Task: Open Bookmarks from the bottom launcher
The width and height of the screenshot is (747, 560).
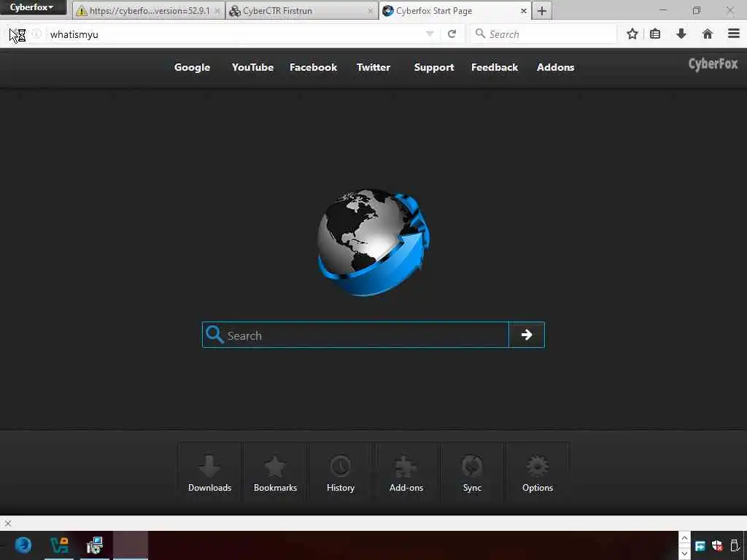Action: 275,472
